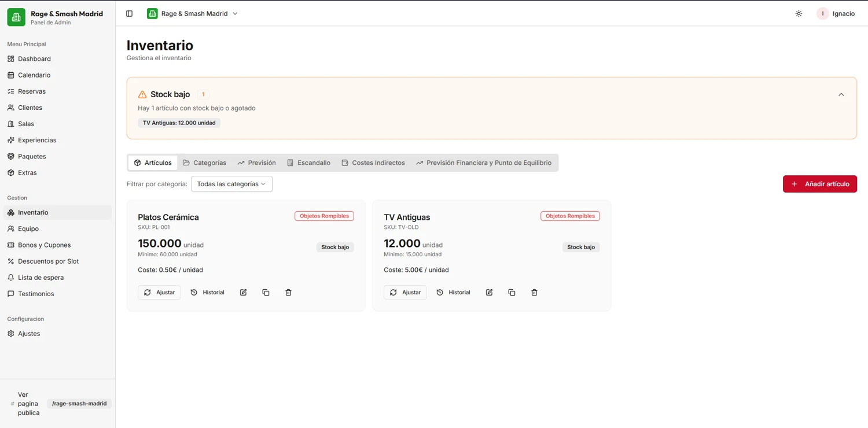Open Reservas in sidebar
The width and height of the screenshot is (868, 428).
57,91
